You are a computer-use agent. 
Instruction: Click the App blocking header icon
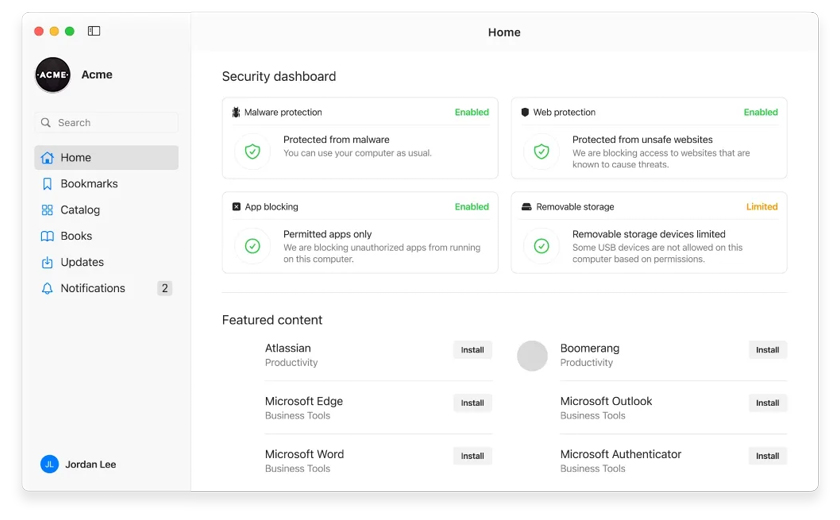pyautogui.click(x=236, y=207)
